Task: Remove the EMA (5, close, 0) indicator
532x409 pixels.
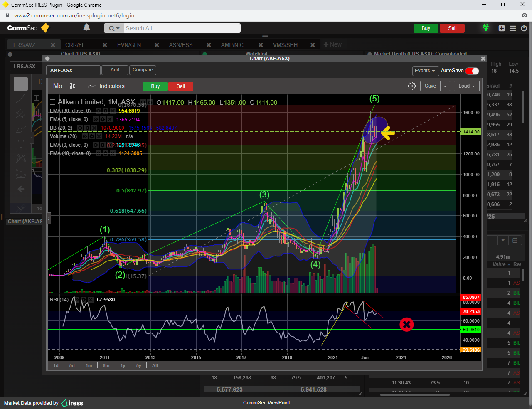Action: pos(110,119)
